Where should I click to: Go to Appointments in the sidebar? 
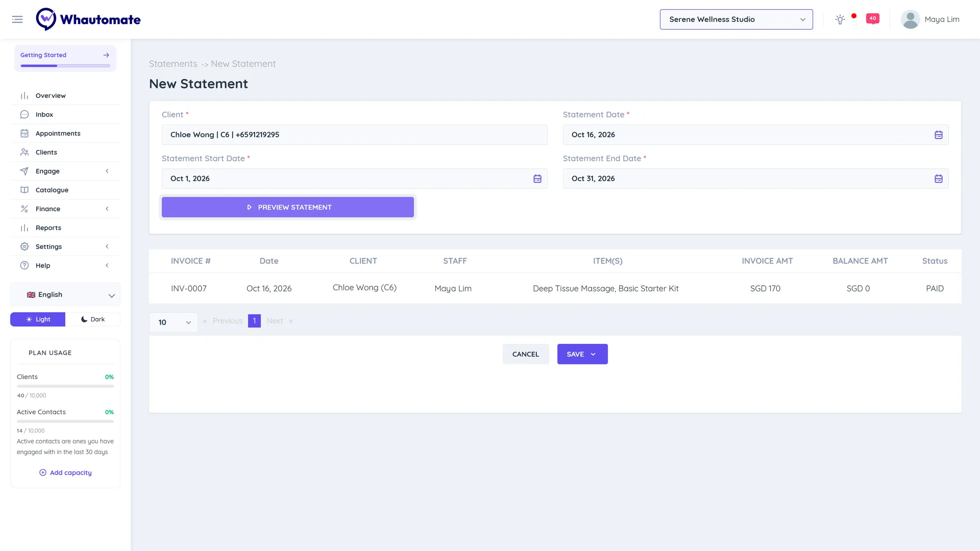58,133
